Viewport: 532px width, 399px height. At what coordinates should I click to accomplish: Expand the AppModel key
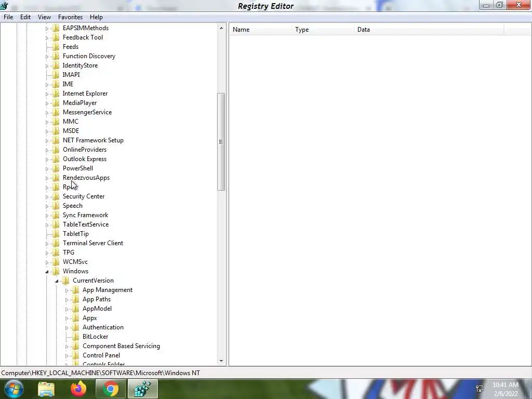tap(66, 309)
